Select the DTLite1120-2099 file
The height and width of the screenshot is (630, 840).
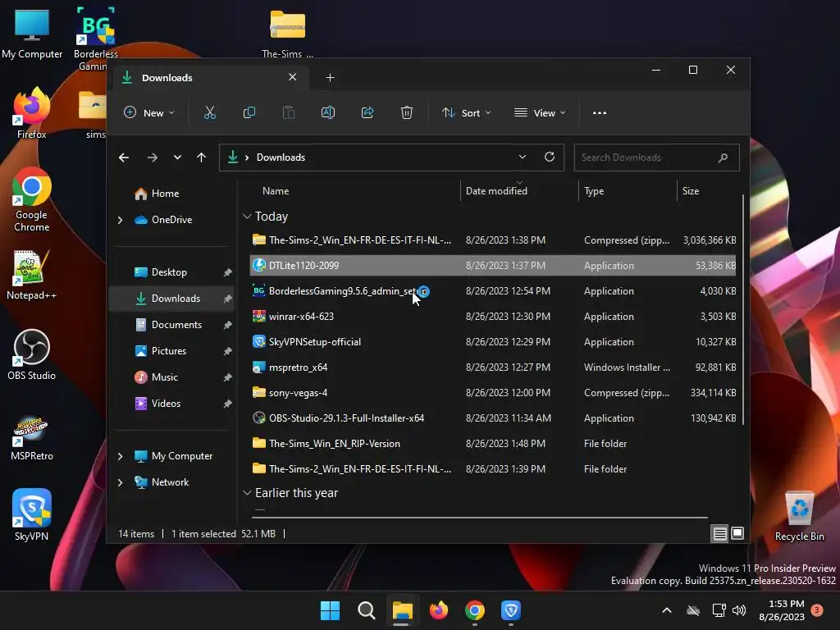(x=493, y=266)
